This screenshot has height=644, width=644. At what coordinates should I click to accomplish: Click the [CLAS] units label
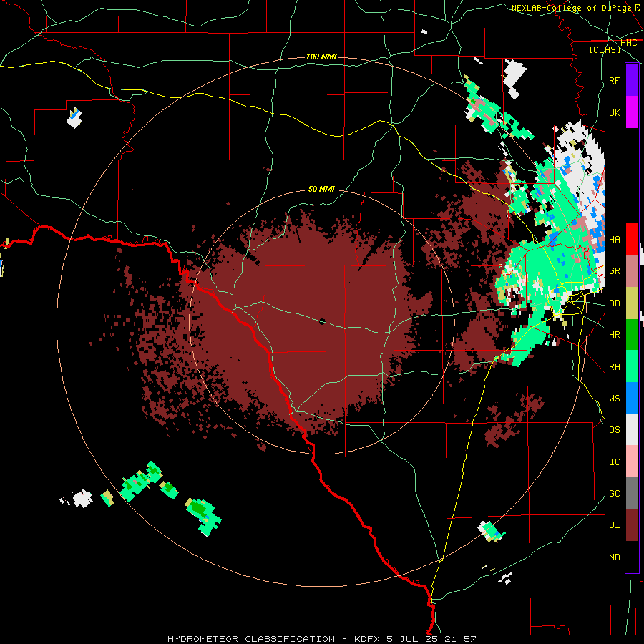(x=605, y=49)
